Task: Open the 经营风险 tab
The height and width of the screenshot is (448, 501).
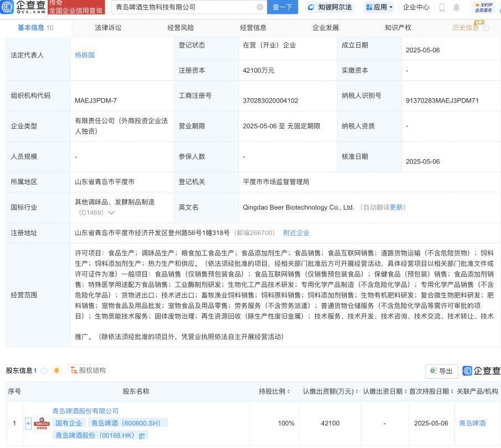Action: click(181, 28)
